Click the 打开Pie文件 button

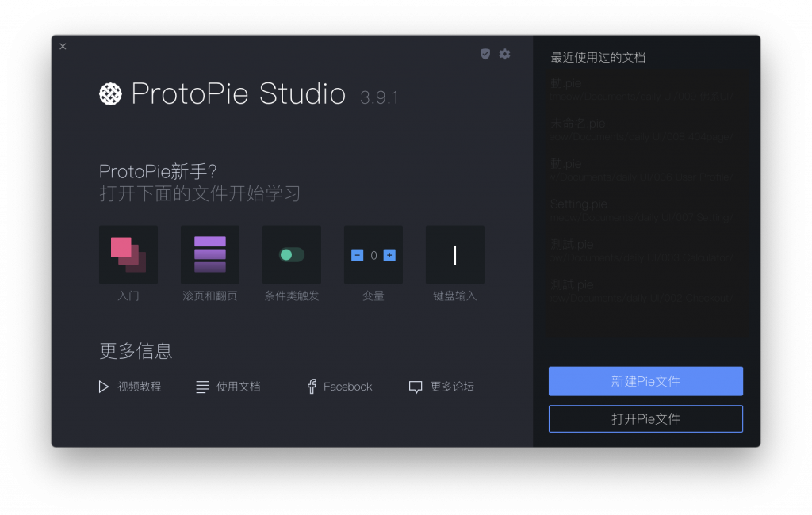(645, 418)
